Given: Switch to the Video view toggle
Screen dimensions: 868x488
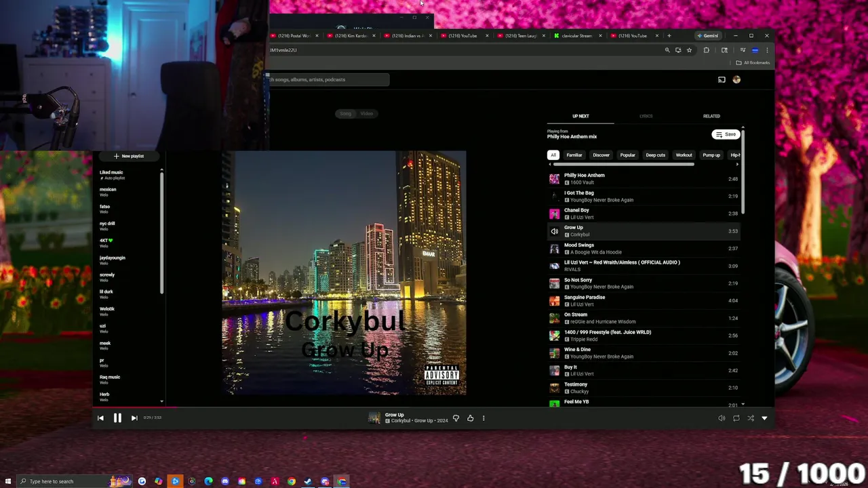Looking at the screenshot, I should (x=367, y=113).
